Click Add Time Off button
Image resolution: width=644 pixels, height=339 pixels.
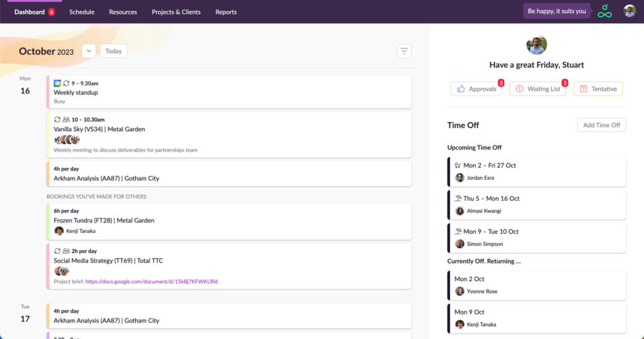(x=602, y=125)
